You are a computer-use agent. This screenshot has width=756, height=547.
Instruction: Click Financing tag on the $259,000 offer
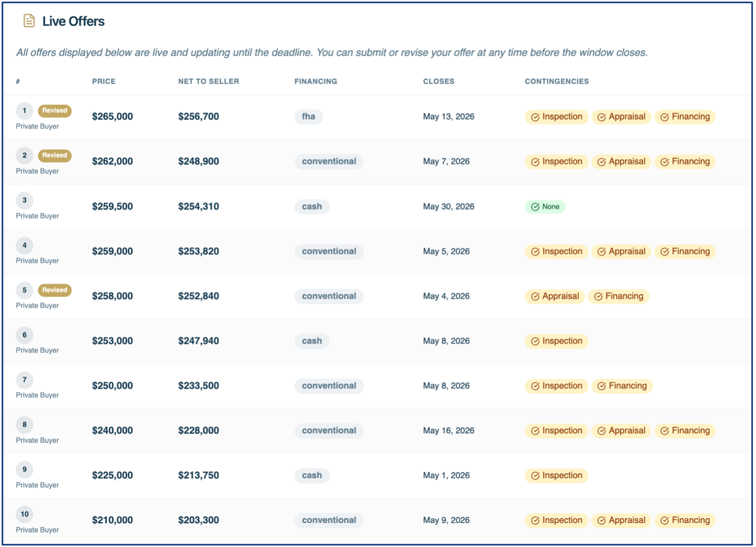click(x=685, y=251)
